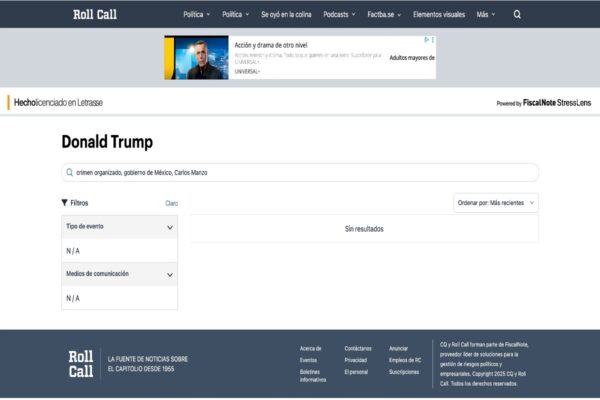Expand the Factba.se menu
This screenshot has width=600, height=400.
point(384,15)
